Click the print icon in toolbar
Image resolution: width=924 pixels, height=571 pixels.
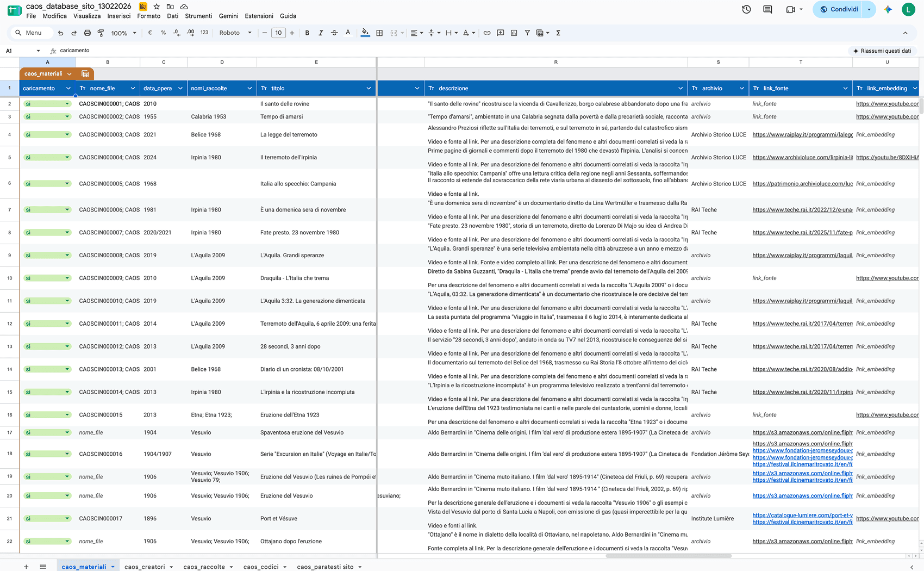tap(87, 33)
